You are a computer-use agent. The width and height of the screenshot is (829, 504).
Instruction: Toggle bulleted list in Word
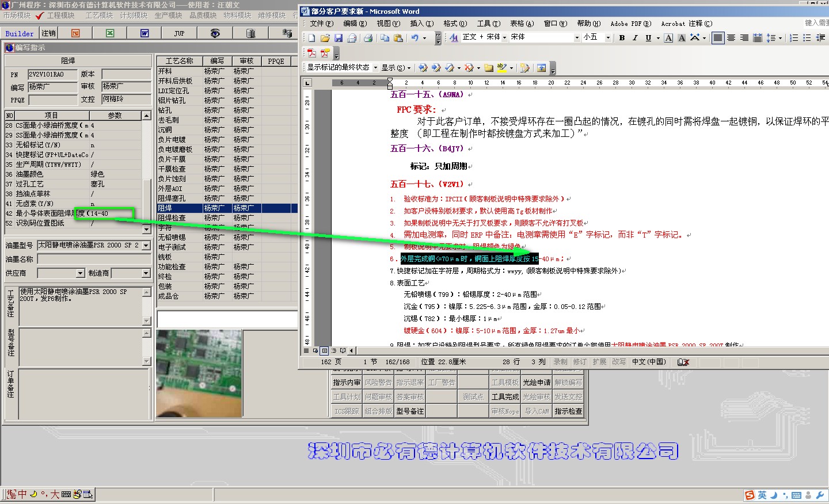[x=807, y=38]
